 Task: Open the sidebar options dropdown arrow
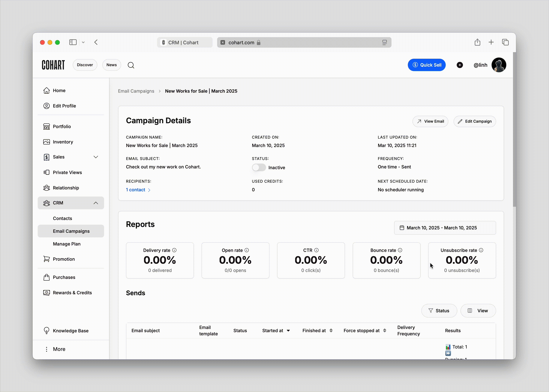tap(83, 42)
